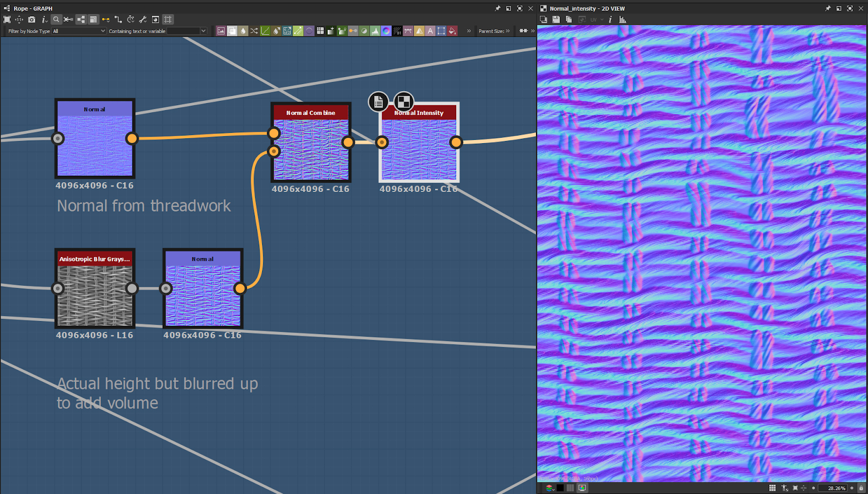
Task: Click the Anisotropic Blur output connector
Action: point(132,288)
